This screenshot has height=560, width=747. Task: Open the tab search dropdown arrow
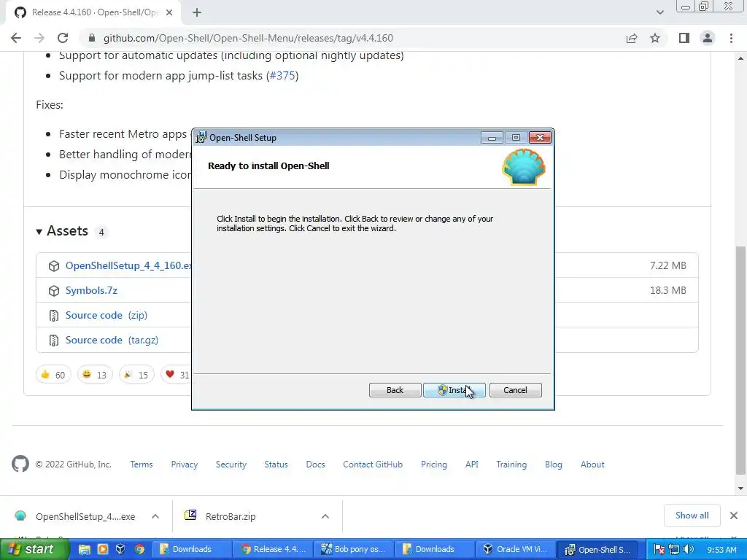659,12
